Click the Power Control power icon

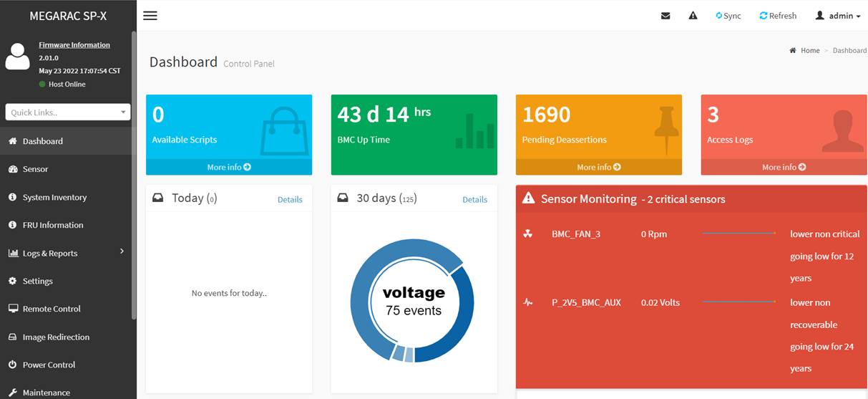click(x=13, y=365)
